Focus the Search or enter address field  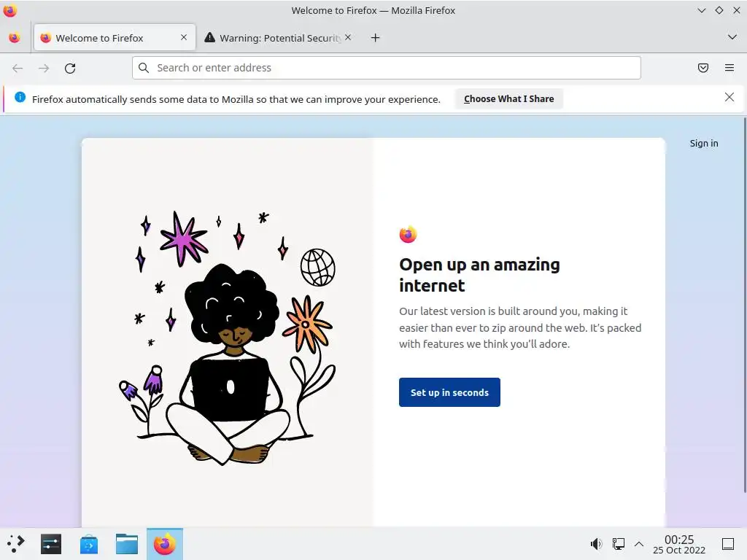click(x=387, y=68)
